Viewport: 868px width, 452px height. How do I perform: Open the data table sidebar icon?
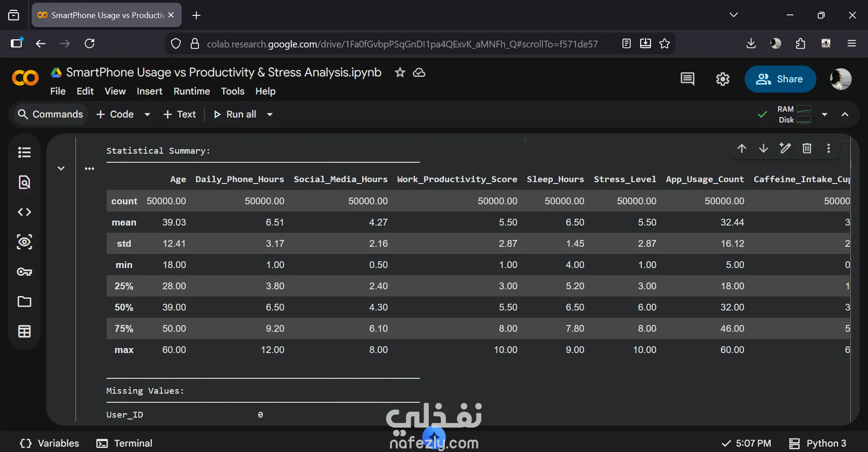click(24, 331)
